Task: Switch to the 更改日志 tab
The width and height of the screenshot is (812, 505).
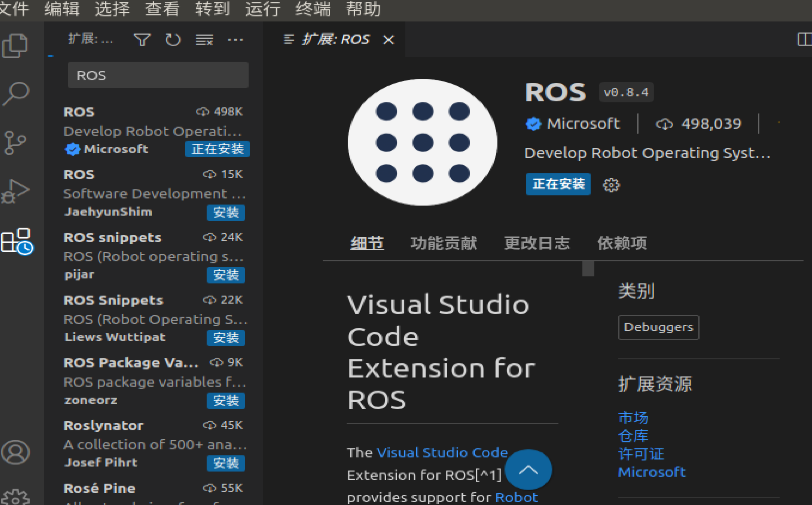Action: (x=537, y=243)
